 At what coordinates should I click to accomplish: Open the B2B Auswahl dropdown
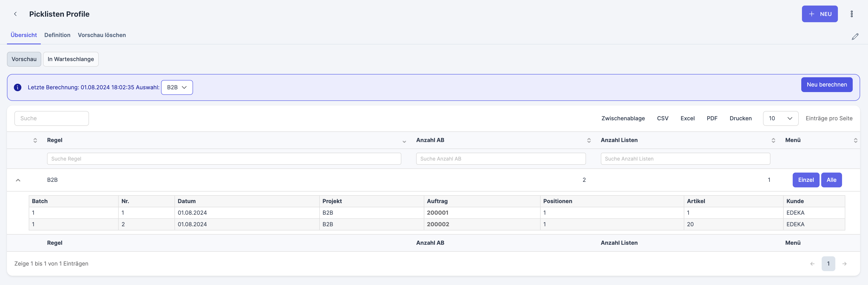point(177,87)
